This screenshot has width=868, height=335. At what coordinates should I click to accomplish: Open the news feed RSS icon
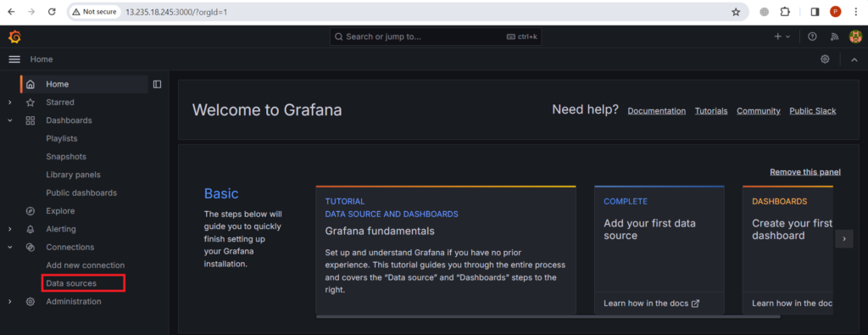coord(834,36)
